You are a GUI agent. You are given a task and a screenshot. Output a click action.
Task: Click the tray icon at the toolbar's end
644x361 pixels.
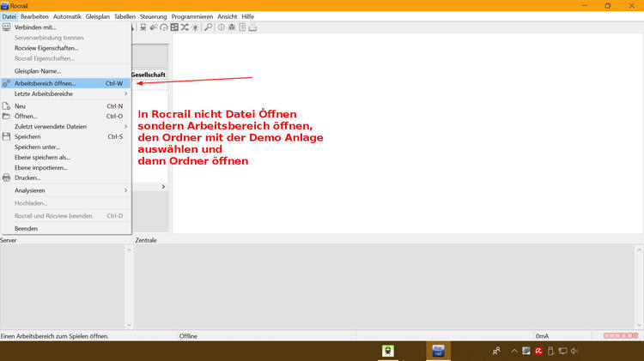pos(252,27)
